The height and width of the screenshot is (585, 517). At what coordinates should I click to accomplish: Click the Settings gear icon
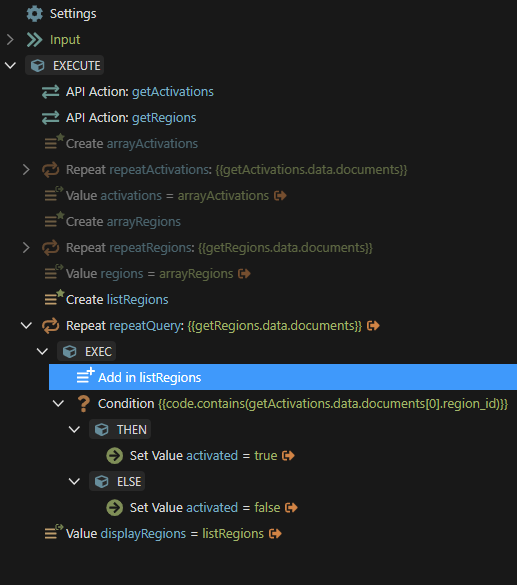35,14
